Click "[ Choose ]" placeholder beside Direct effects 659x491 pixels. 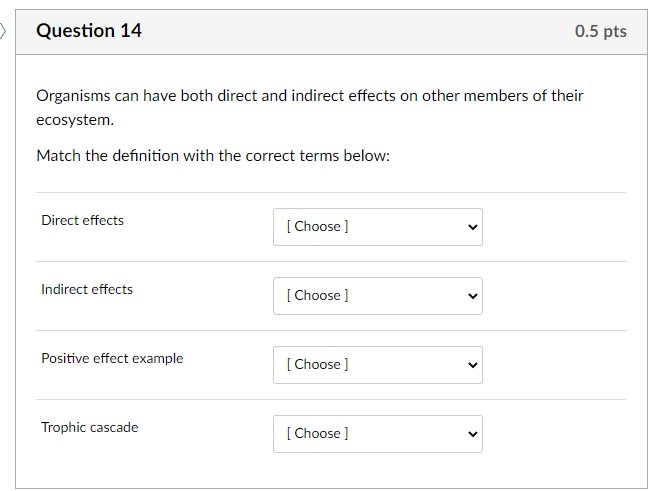[x=317, y=226]
